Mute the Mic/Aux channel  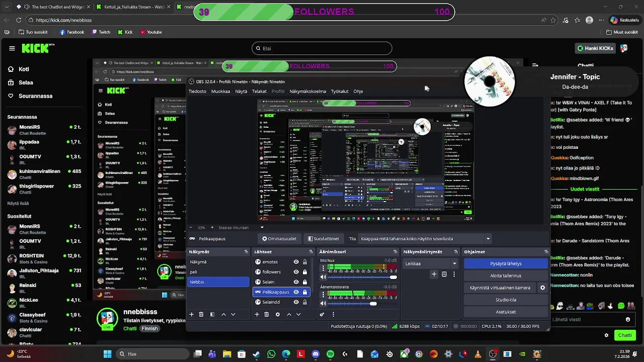323,277
